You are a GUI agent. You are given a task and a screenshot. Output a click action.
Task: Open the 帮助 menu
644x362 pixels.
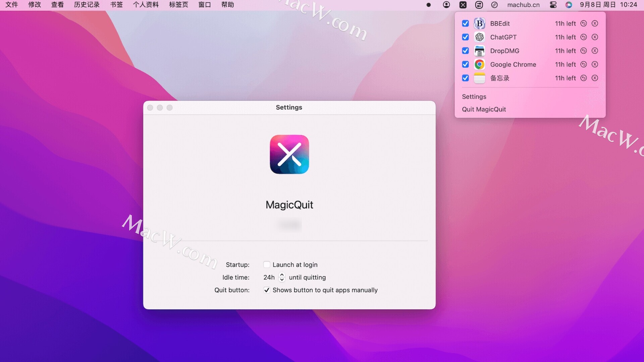point(227,5)
